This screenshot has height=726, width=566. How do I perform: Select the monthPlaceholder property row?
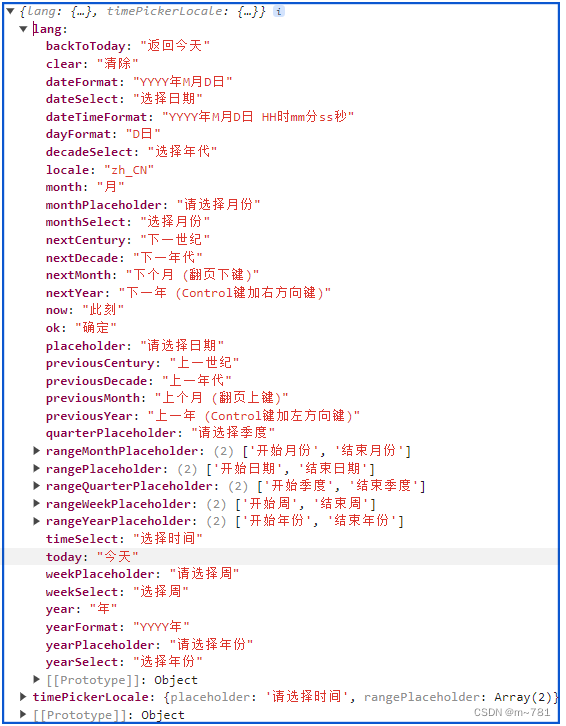153,205
